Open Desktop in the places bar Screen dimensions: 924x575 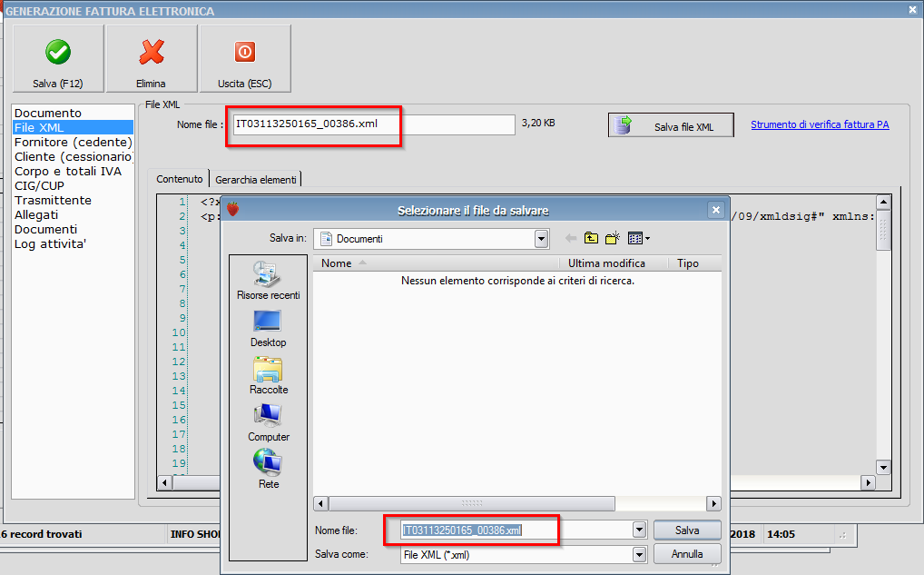point(268,329)
